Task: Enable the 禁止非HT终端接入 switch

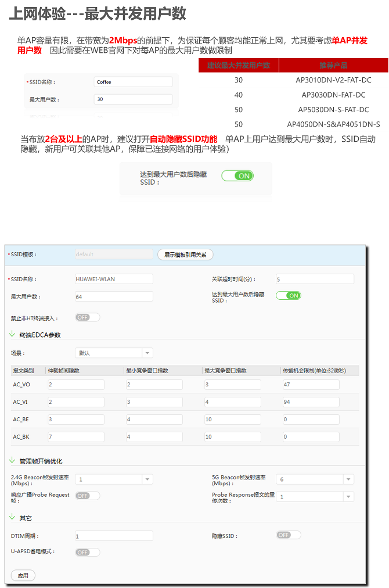Action: coord(87,317)
